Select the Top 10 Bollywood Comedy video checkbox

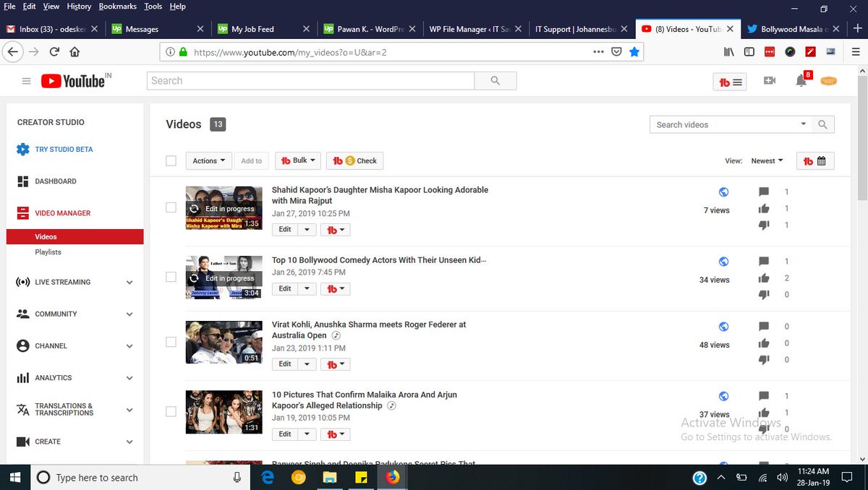[171, 277]
